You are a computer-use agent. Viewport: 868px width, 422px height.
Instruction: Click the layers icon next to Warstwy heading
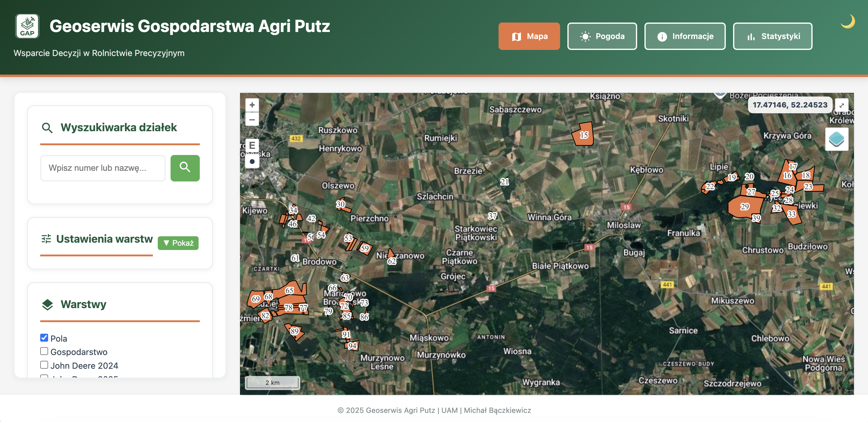click(x=47, y=304)
